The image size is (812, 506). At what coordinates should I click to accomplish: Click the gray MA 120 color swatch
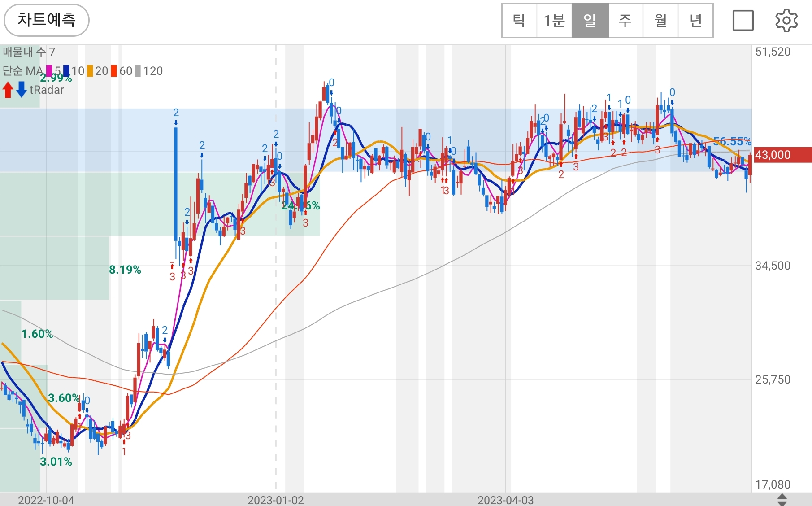(138, 71)
